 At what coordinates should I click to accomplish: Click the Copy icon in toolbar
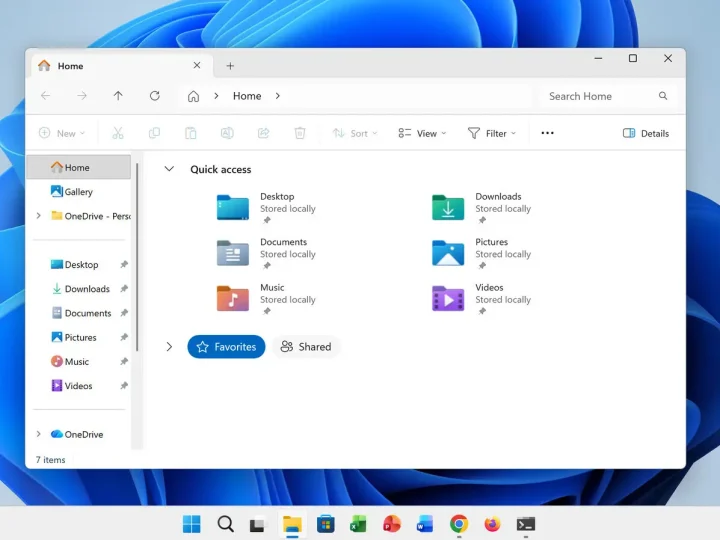(154, 133)
